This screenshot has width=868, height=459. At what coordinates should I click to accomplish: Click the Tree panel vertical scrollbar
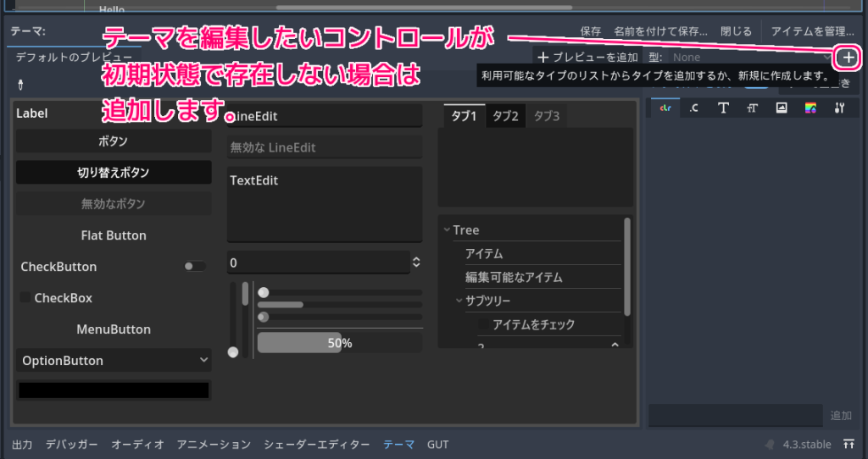627,267
